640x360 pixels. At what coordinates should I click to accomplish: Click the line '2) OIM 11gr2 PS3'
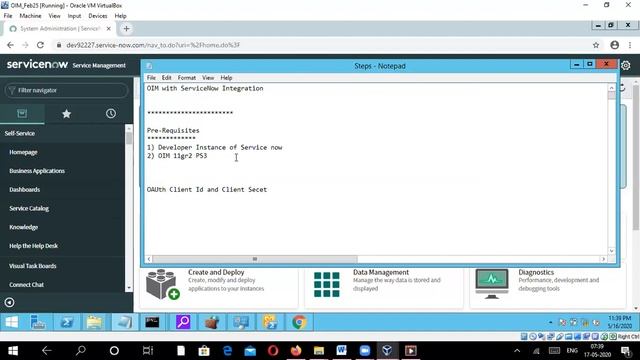(177, 156)
